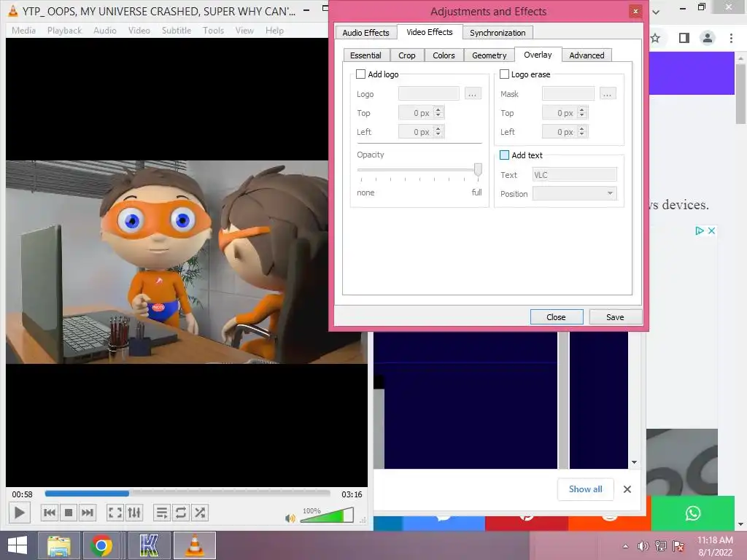Click Save in Adjustments and Effects
Viewport: 747px width, 560px height.
[615, 317]
